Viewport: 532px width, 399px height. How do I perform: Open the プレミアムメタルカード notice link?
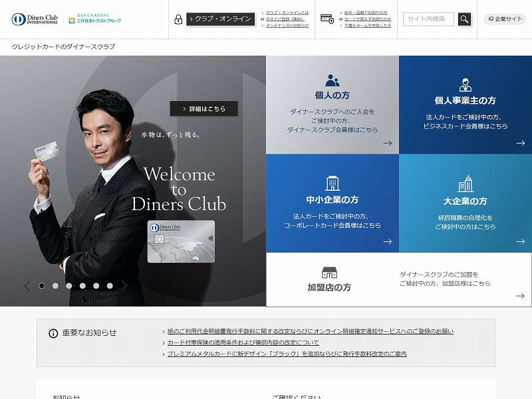tap(287, 354)
